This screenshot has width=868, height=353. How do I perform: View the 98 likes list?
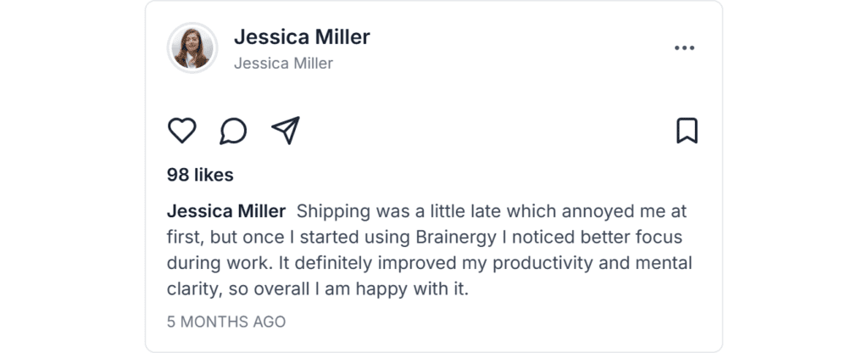coord(200,176)
